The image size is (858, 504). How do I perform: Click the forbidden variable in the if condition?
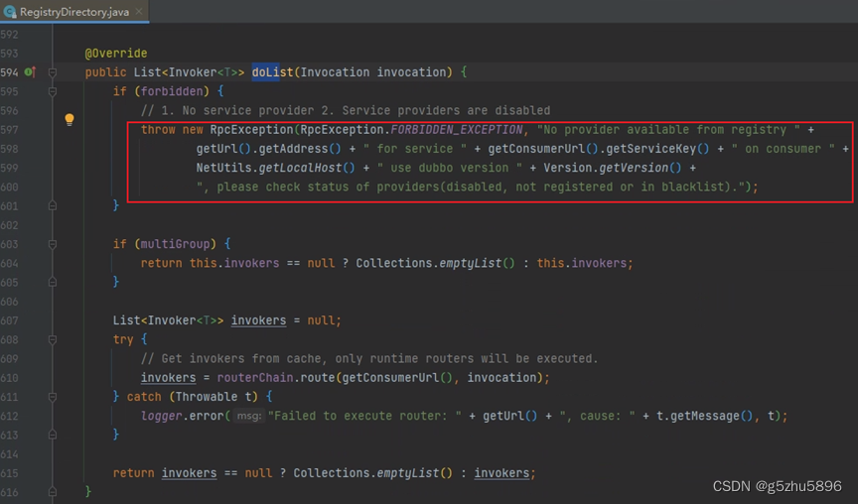click(x=172, y=91)
